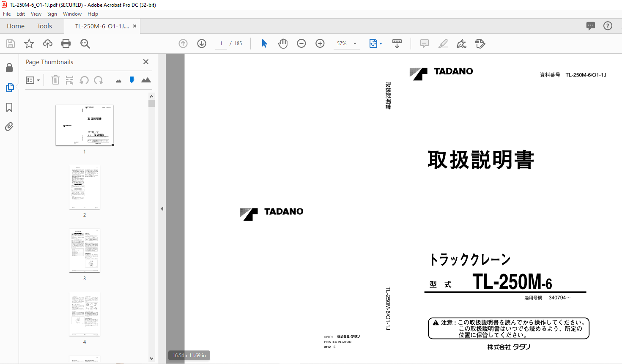Click the stamp tool icon

click(480, 44)
